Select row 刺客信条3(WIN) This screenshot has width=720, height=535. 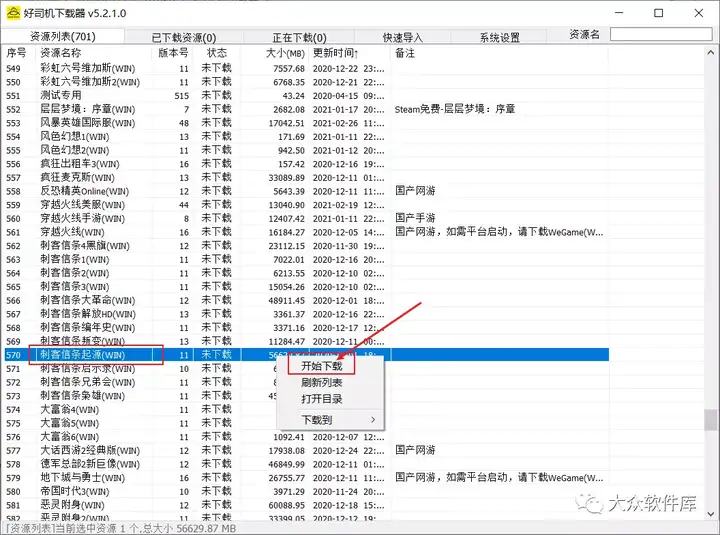pos(307,287)
